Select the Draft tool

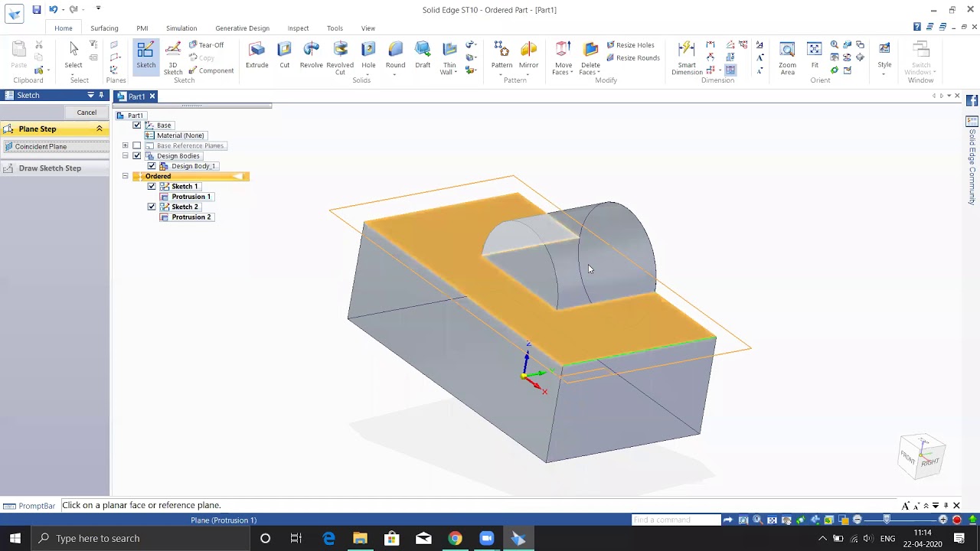[423, 55]
